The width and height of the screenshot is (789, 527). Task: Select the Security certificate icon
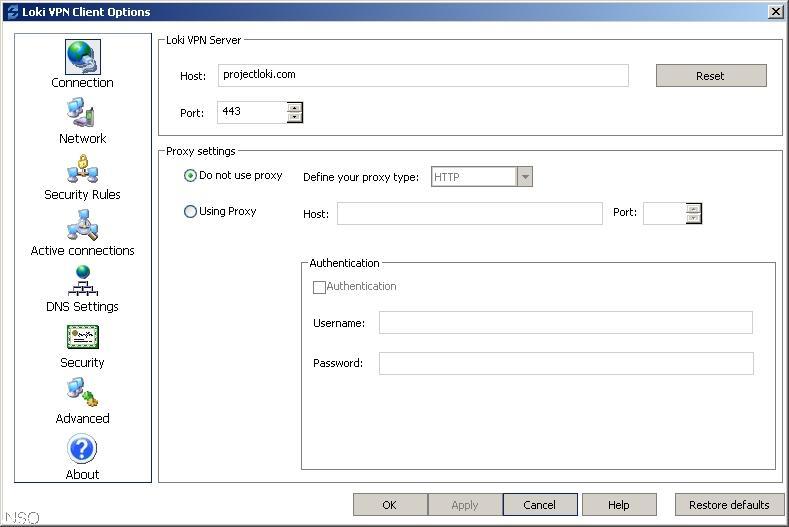pyautogui.click(x=83, y=337)
